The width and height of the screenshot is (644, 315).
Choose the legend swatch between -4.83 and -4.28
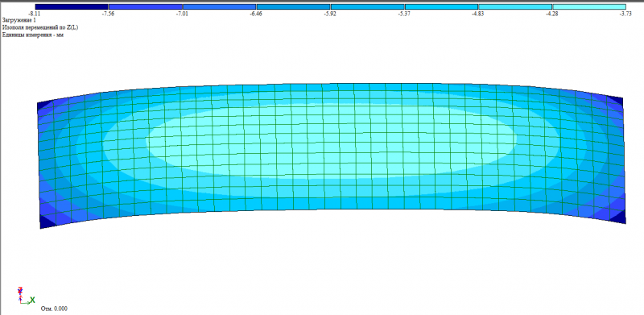tap(515, 6)
